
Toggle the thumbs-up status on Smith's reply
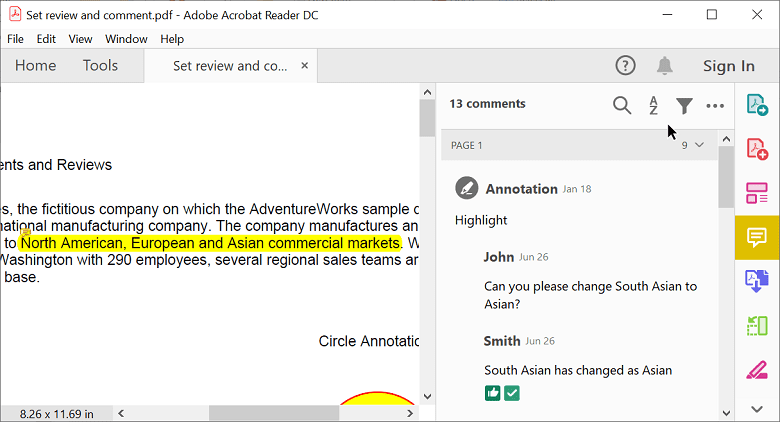click(493, 394)
